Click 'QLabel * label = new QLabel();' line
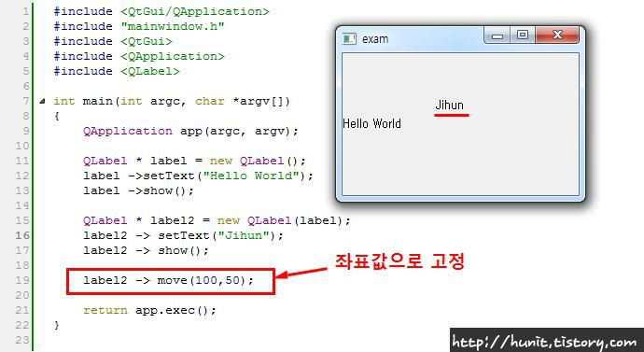 click(x=195, y=161)
